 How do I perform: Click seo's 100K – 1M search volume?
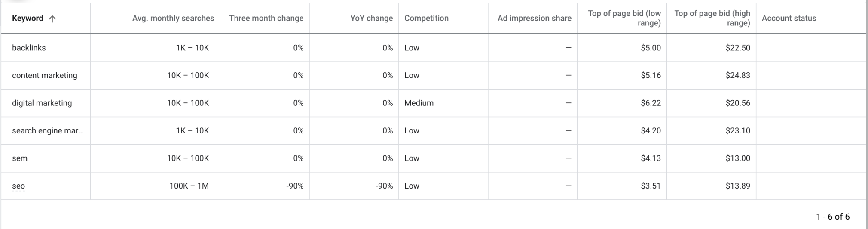189,186
